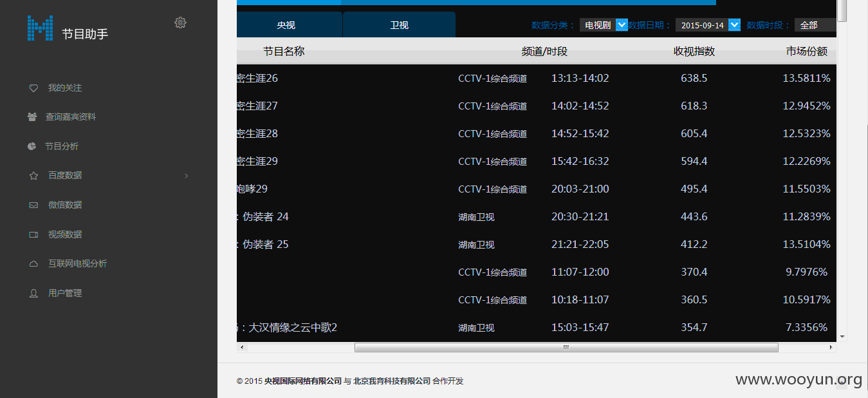This screenshot has height=398, width=868.
Task: Select the row 伪装者 25
Action: click(537, 244)
